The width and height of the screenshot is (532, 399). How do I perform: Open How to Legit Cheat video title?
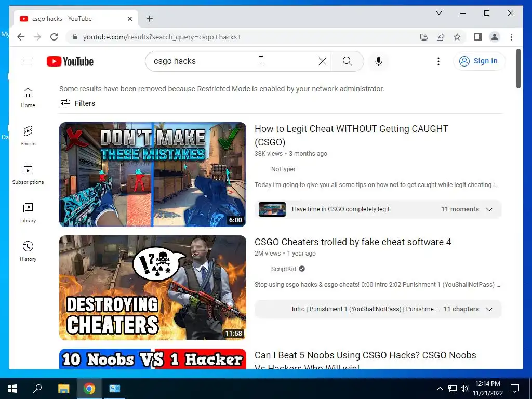click(351, 136)
